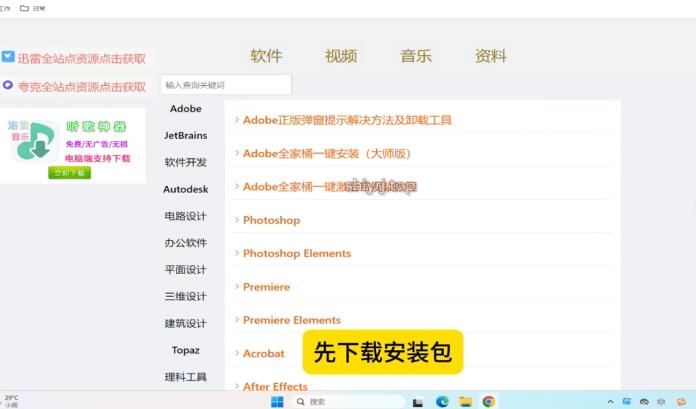Open File Explorer from the taskbar
This screenshot has height=409, width=696.
point(465,401)
